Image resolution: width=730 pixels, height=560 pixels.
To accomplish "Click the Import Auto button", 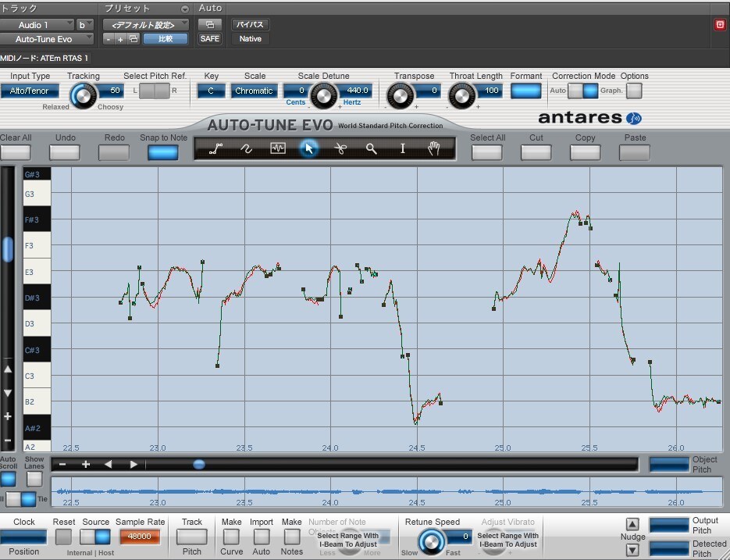I will point(262,537).
